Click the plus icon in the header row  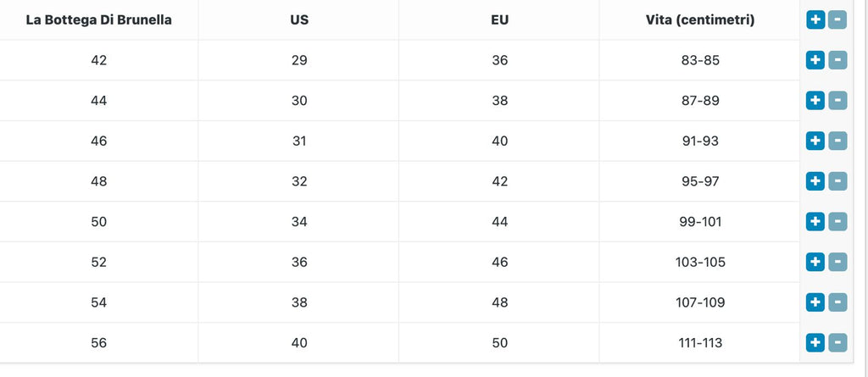pos(815,20)
